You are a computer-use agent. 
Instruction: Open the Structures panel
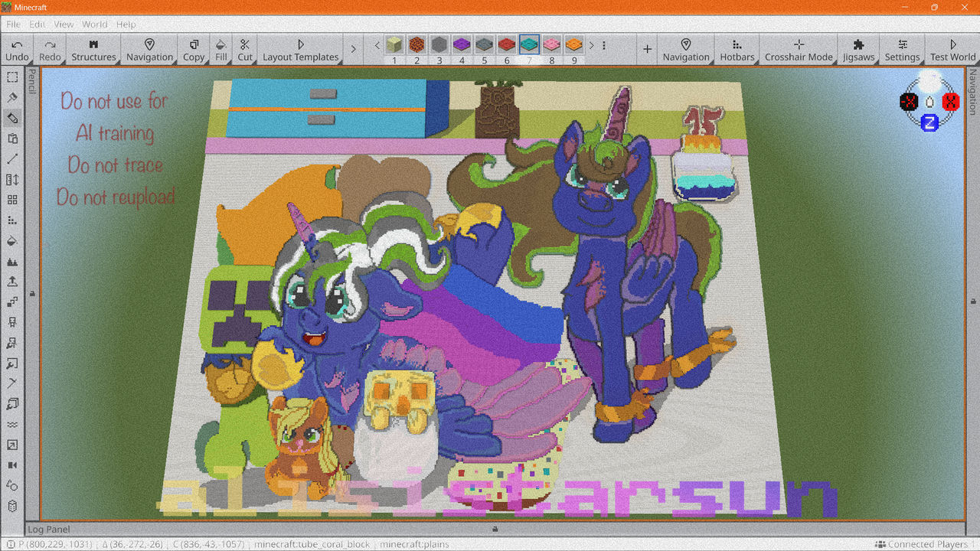tap(93, 51)
